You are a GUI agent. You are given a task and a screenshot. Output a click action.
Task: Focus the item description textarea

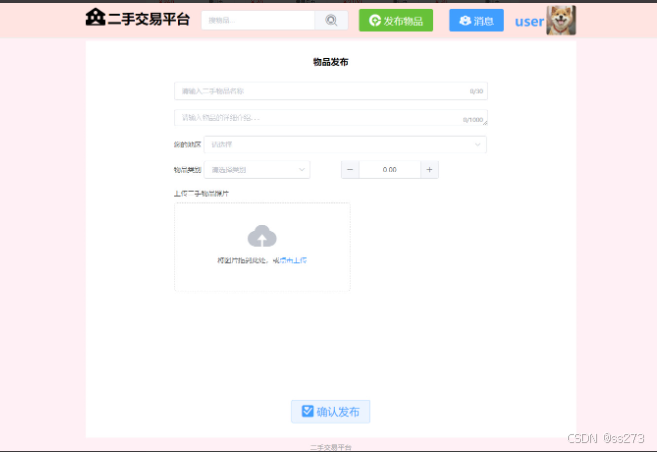click(x=331, y=118)
